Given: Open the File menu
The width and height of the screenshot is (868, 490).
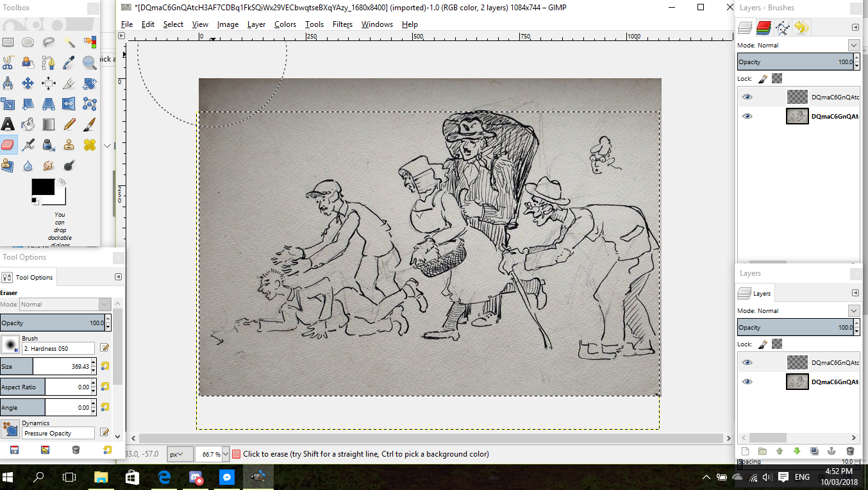Looking at the screenshot, I should (x=127, y=24).
